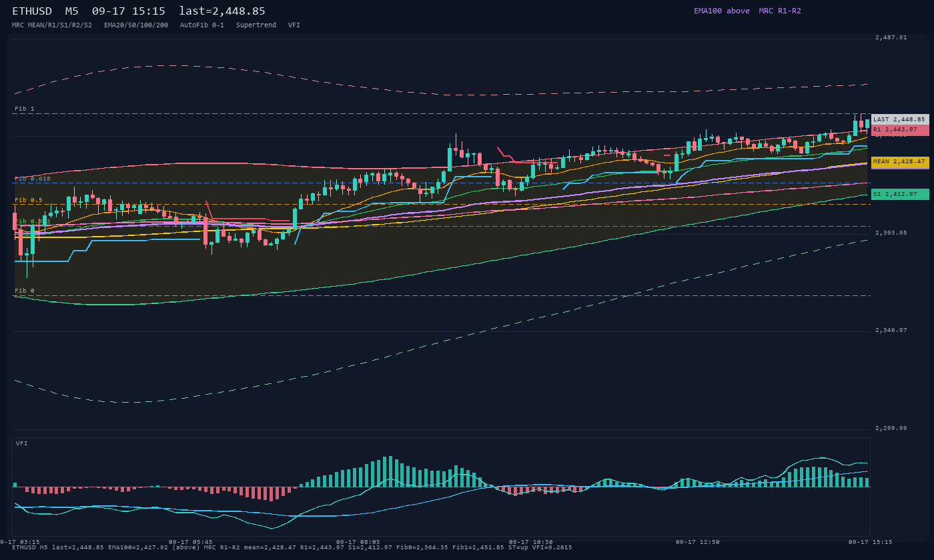This screenshot has height=560, width=934.
Task: Click the EMA20/50/100/200 indicator label
Action: [136, 25]
